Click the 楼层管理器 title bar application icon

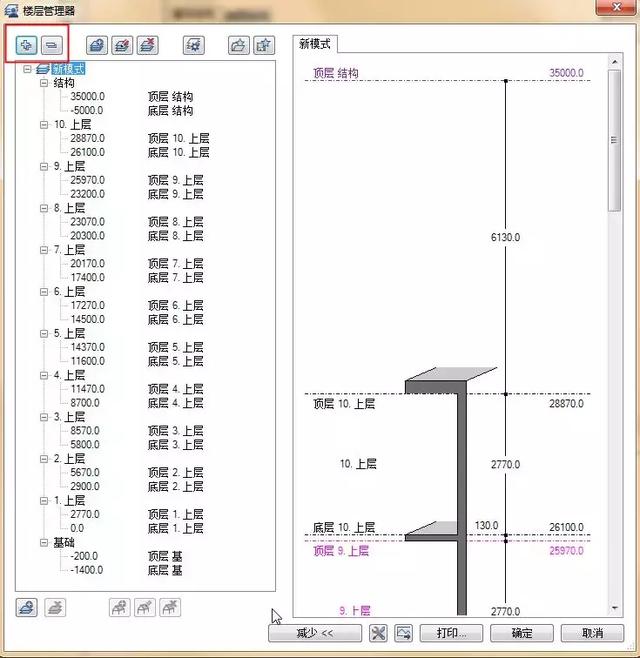click(x=11, y=10)
